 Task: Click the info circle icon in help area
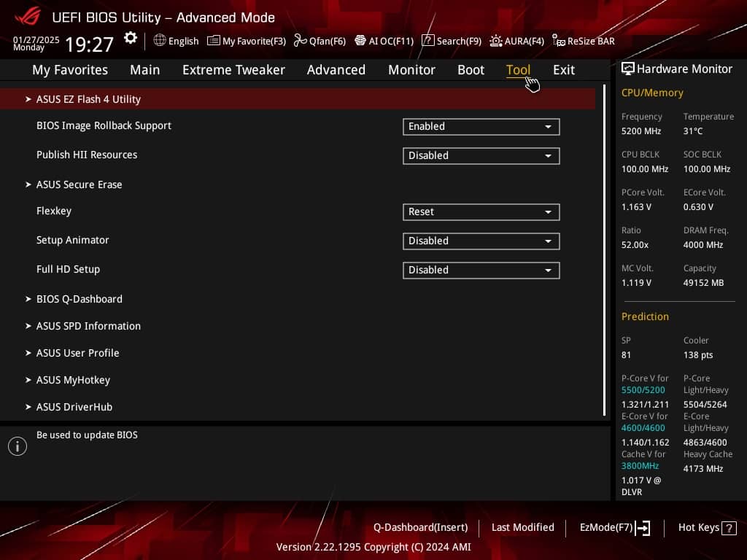coord(18,446)
